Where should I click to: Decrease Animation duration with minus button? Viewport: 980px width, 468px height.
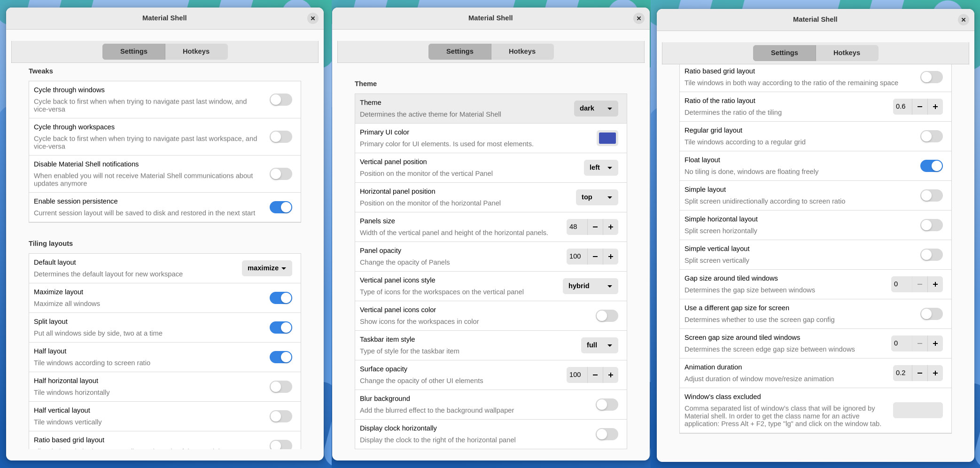click(919, 373)
